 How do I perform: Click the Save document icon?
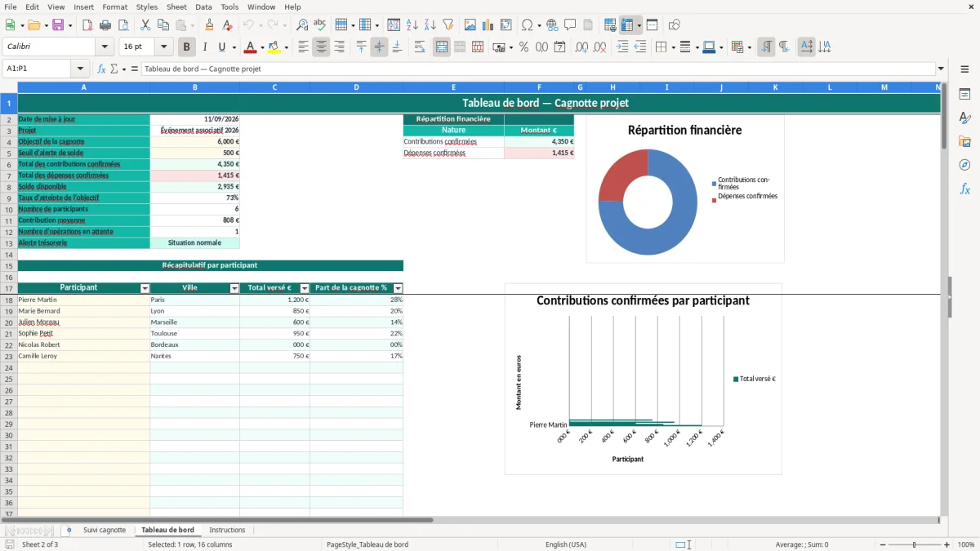coord(58,25)
